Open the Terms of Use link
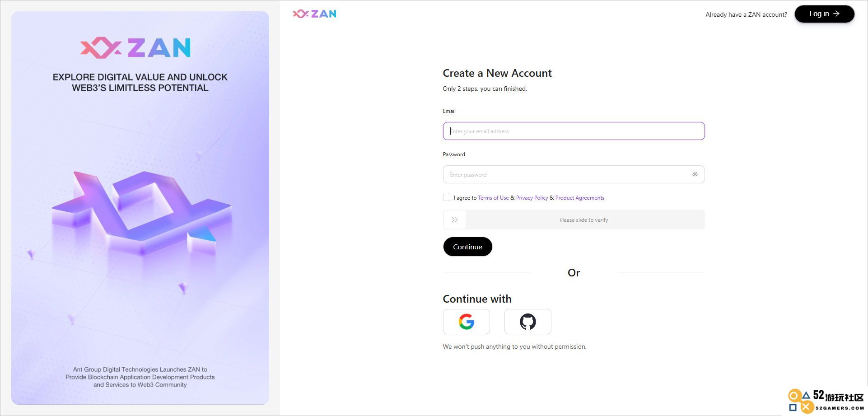This screenshot has height=416, width=868. click(493, 198)
